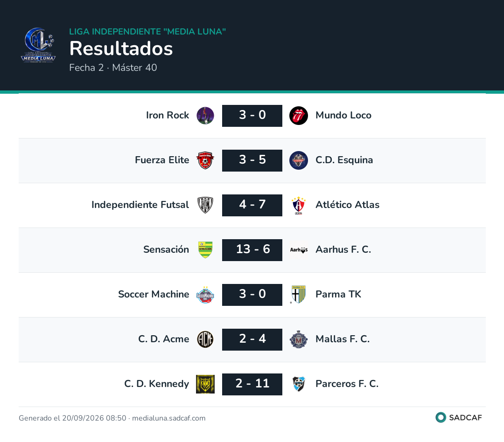Click the 2 - 11 score box
504x442 pixels.
[x=252, y=384]
